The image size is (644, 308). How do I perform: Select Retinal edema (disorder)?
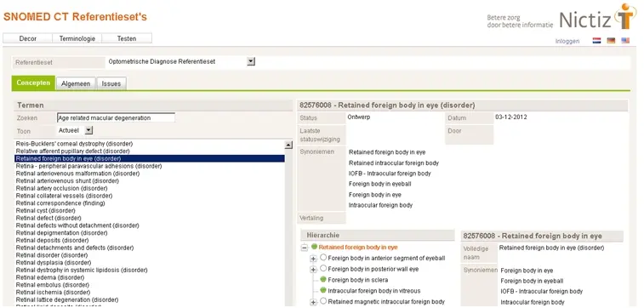tap(50, 277)
